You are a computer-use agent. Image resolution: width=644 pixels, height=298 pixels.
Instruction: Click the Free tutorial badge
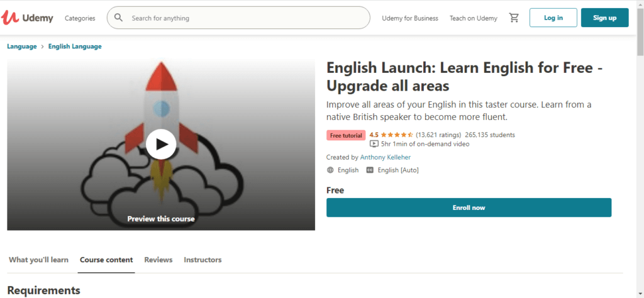346,135
